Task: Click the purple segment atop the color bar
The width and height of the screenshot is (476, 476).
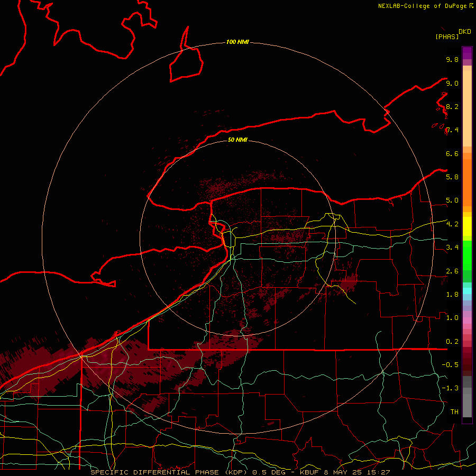Action: (467, 53)
